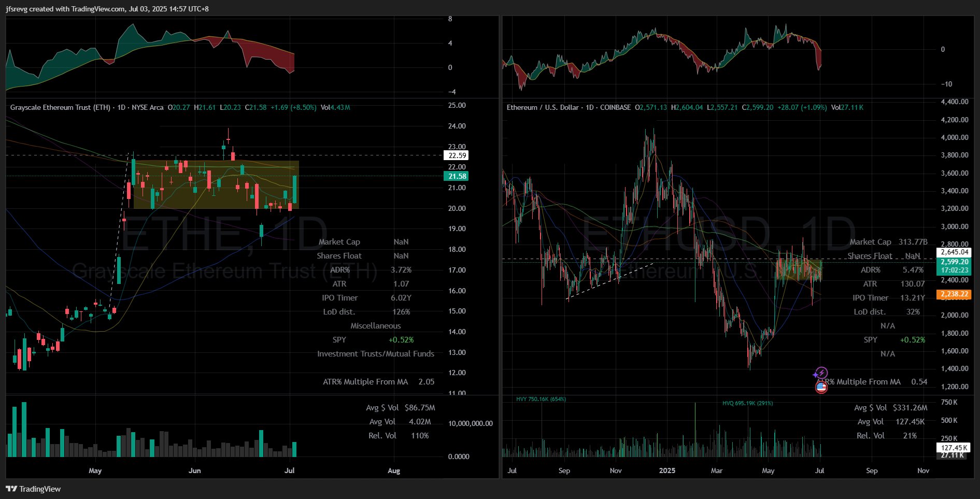The height and width of the screenshot is (499, 980).
Task: Click the 2025 label on ETHUSD time axis
Action: [x=667, y=471]
